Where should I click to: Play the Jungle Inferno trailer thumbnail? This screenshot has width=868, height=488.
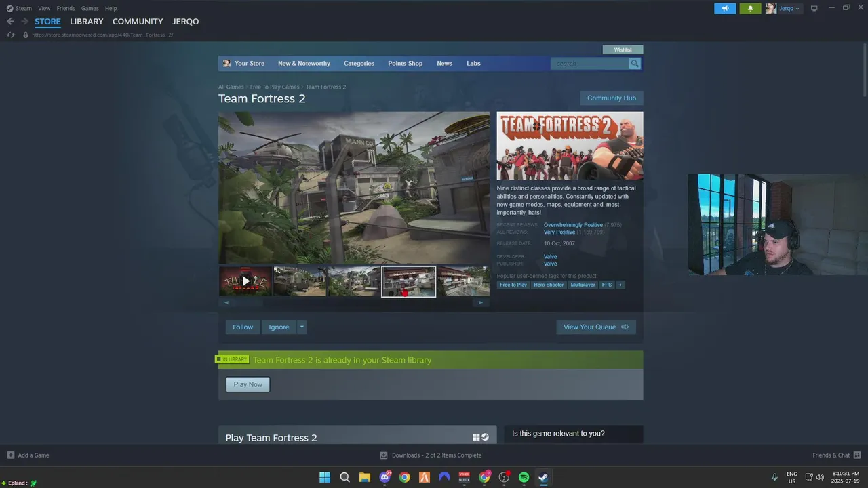(x=245, y=281)
